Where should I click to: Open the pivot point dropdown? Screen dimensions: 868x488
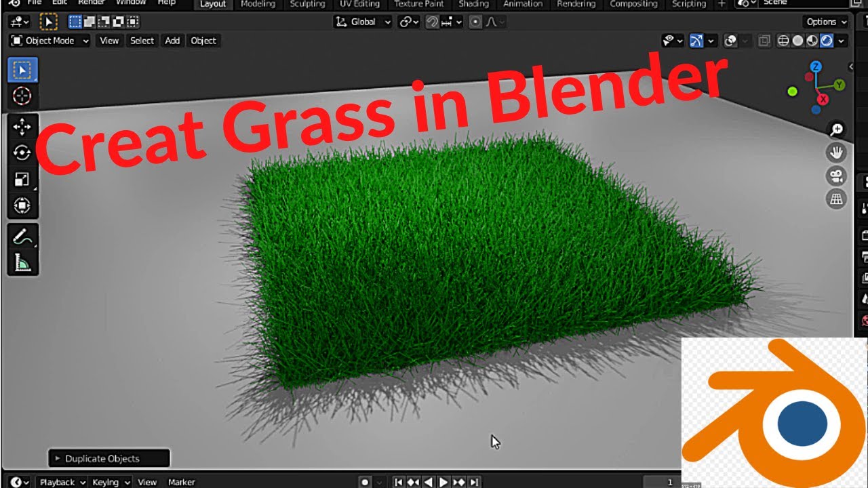(x=409, y=22)
